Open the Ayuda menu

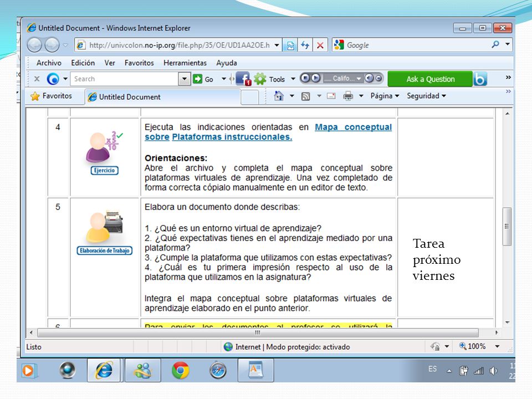click(x=227, y=63)
